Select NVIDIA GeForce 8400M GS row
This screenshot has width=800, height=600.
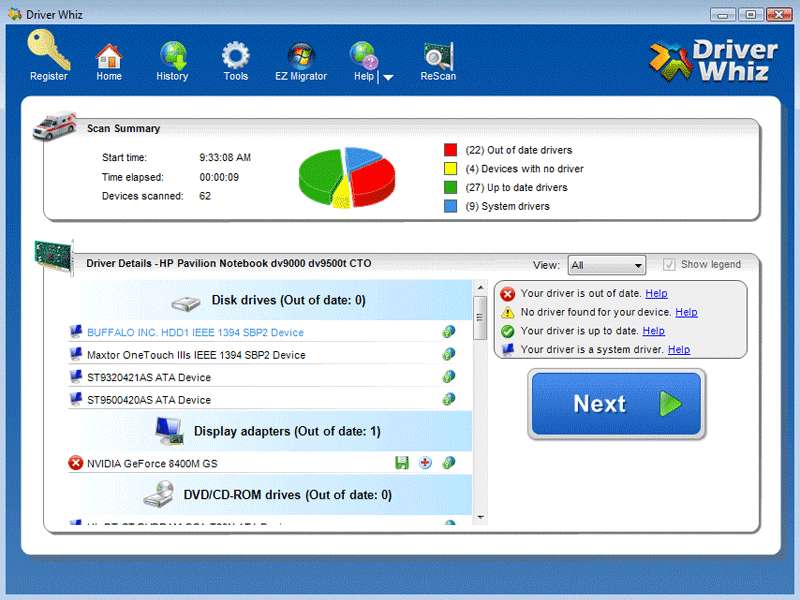263,463
